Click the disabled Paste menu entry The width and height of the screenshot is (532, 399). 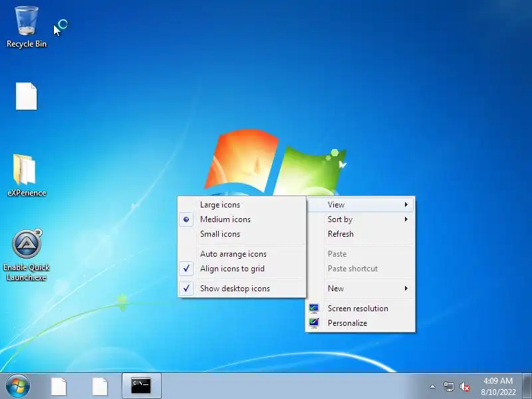tap(360, 254)
